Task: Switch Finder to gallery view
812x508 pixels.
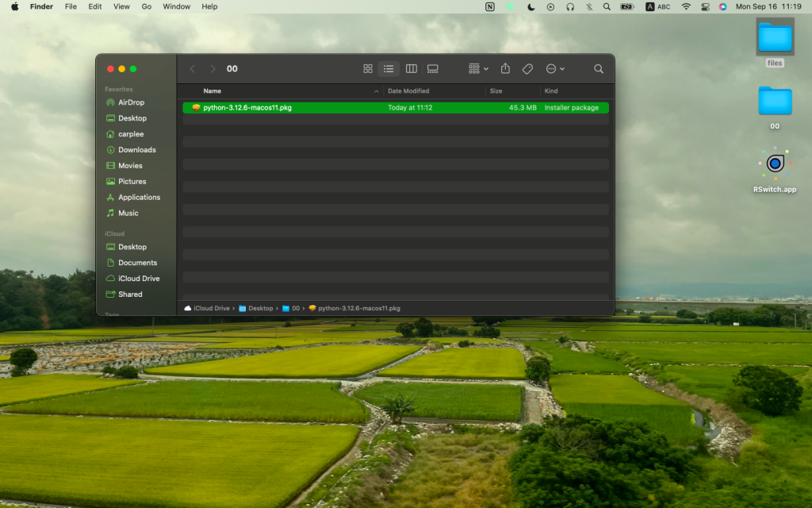Action: point(432,69)
